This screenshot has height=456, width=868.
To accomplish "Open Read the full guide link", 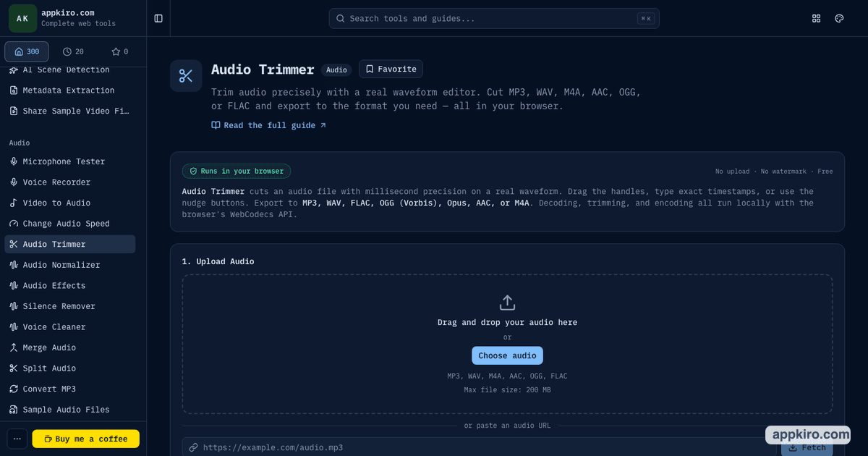I will pos(268,125).
